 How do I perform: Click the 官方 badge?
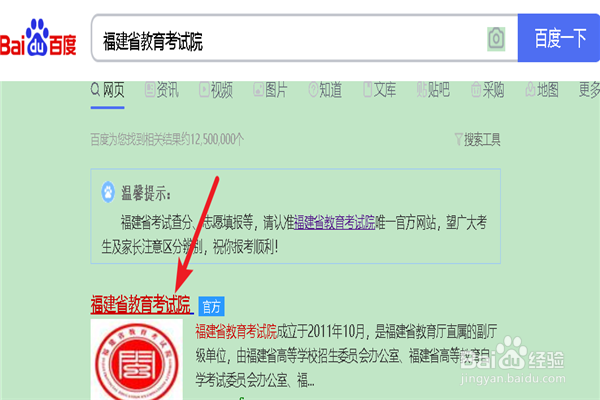coord(211,306)
